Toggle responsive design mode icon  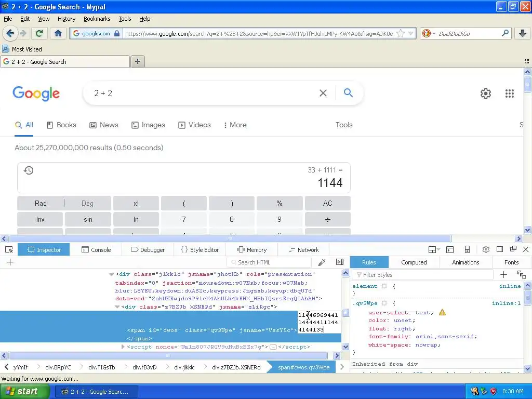467,250
